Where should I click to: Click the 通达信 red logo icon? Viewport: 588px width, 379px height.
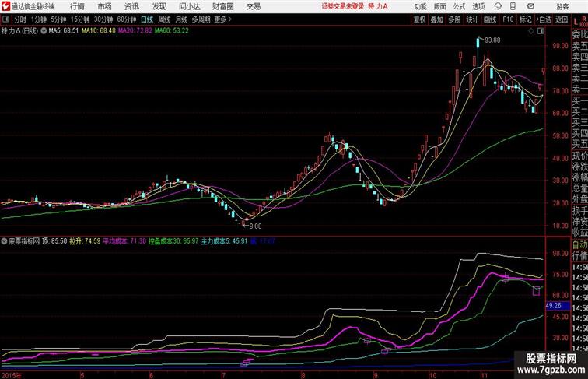(5, 6)
